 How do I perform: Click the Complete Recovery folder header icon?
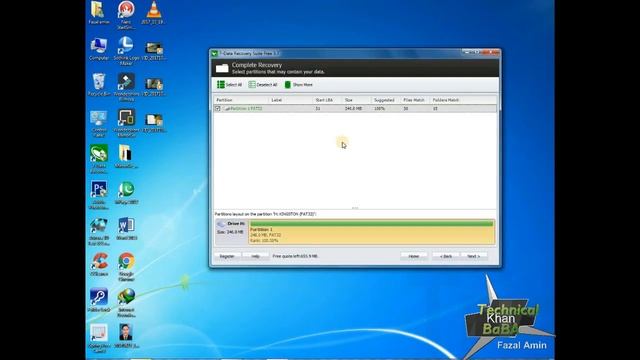pyautogui.click(x=222, y=68)
